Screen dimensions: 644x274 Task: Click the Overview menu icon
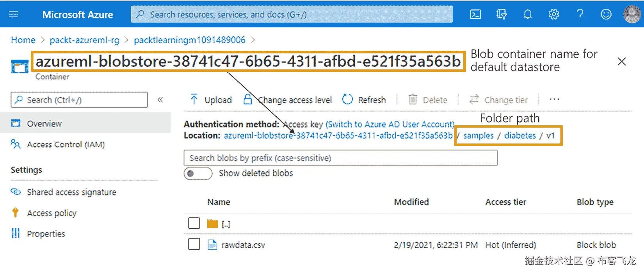(16, 123)
